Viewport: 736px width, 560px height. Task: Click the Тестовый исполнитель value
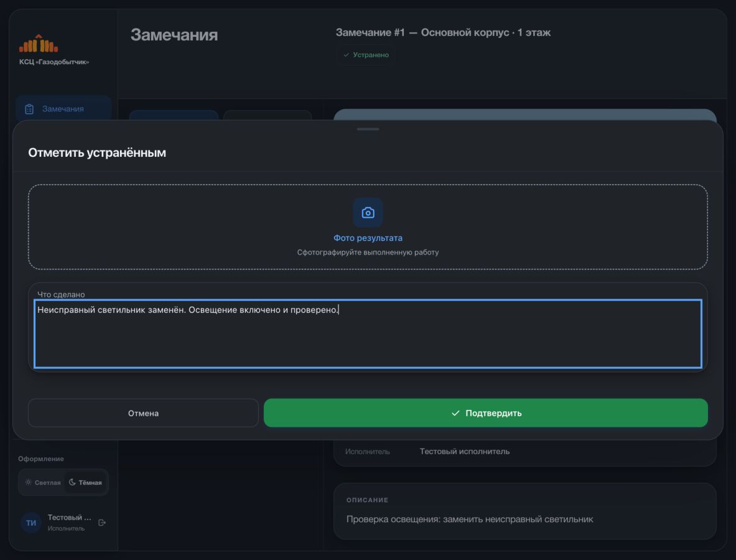[x=464, y=451]
